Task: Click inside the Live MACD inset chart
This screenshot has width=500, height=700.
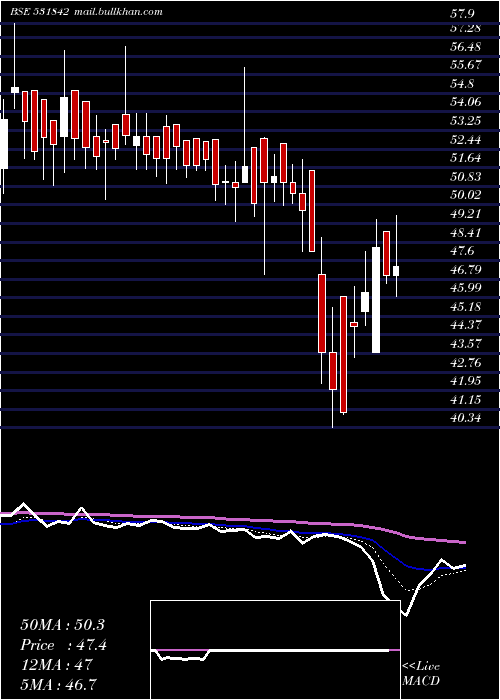Action: click(275, 650)
